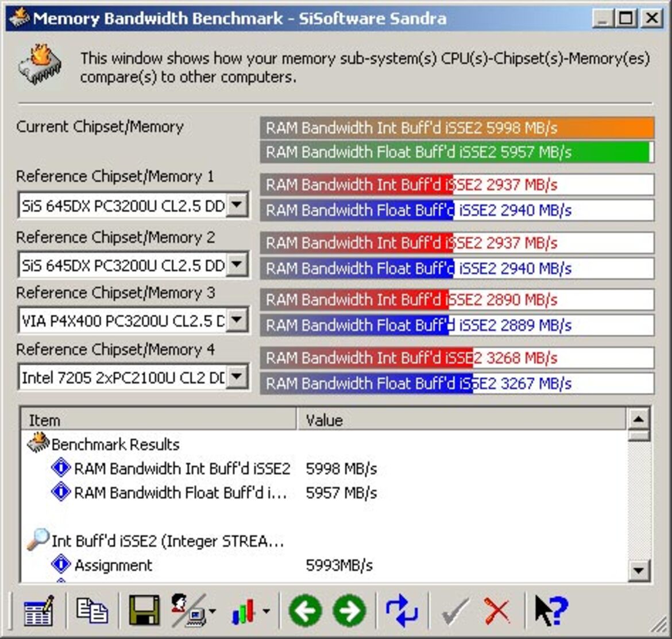Viewport: 672px width, 639px height.
Task: Click orange current Int Buff'd 5998 MB/s bar
Action: point(457,127)
